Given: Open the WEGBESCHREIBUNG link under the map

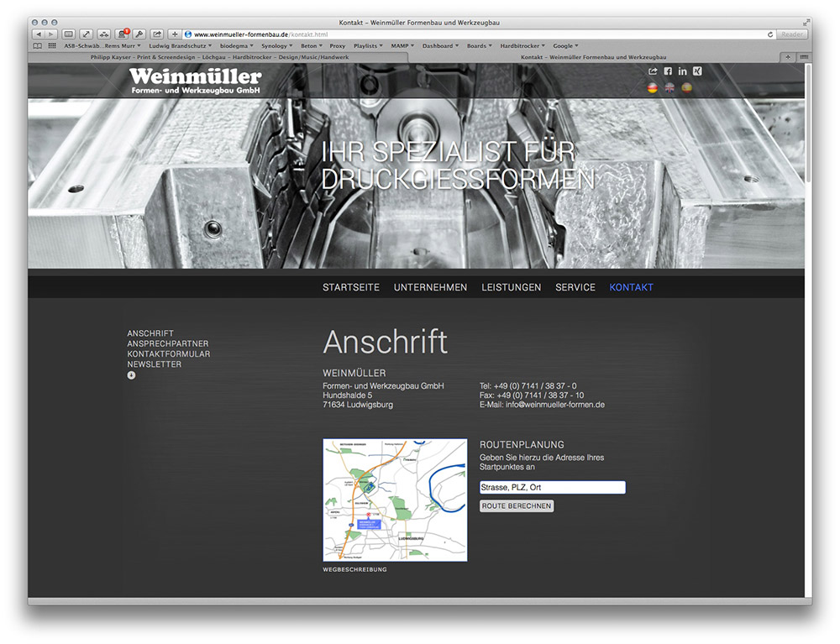Looking at the screenshot, I should 354,569.
